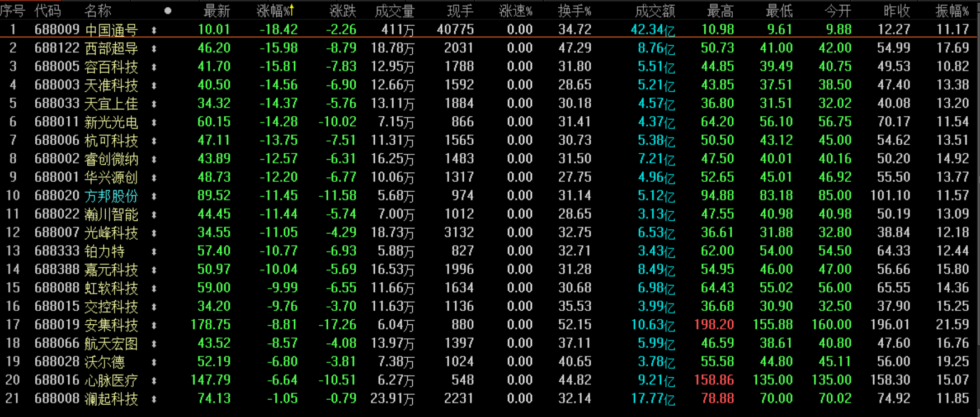Sort by the 成交额 column header

click(x=655, y=11)
